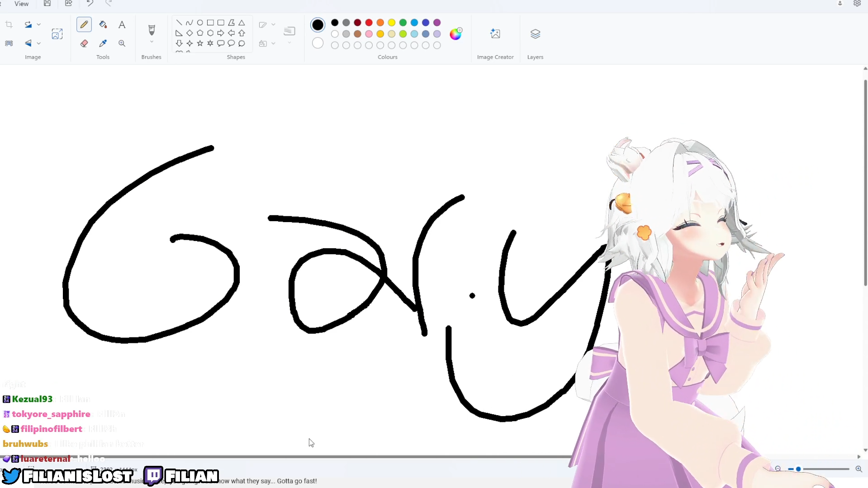Image resolution: width=868 pixels, height=488 pixels.
Task: Activate Colour 2 (white) secondary selector
Action: click(318, 43)
